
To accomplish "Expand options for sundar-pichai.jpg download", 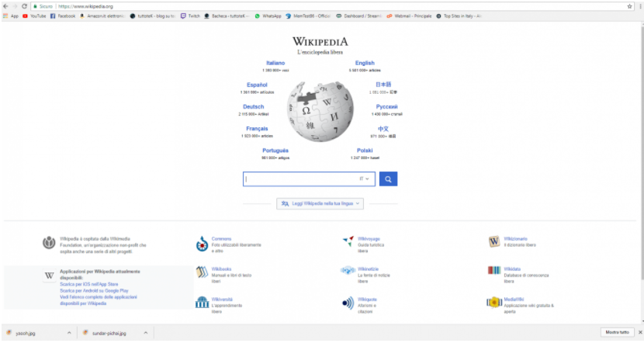I will coord(145,333).
